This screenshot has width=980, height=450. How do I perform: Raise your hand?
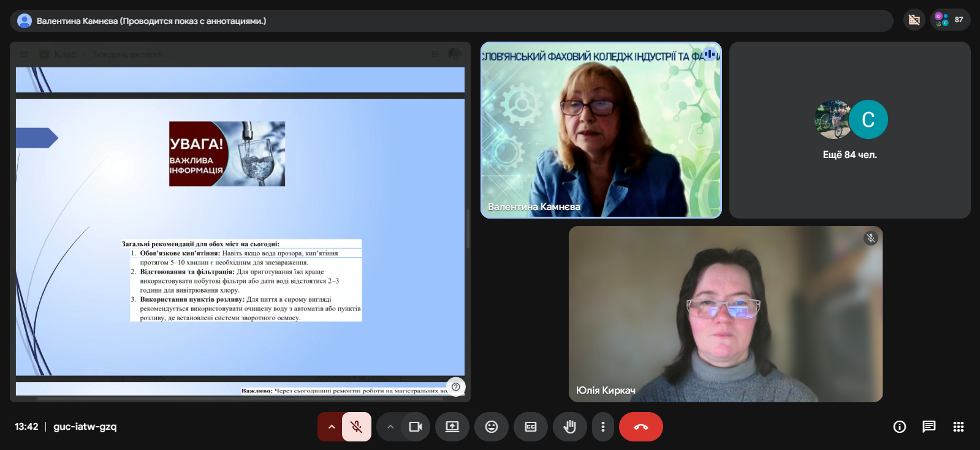[x=570, y=427]
